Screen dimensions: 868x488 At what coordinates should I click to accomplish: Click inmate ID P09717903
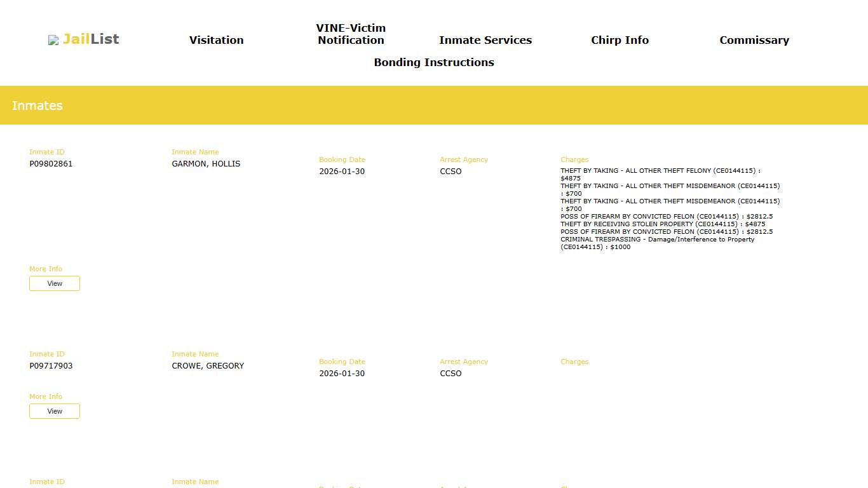51,366
